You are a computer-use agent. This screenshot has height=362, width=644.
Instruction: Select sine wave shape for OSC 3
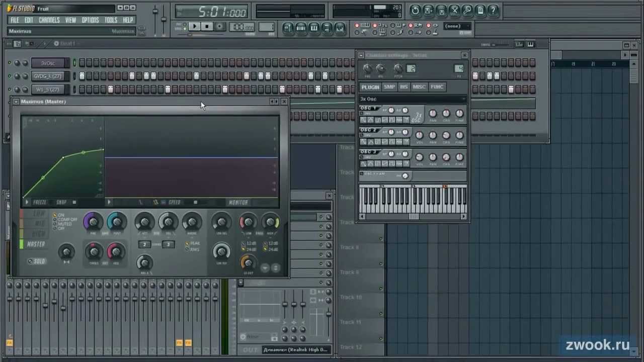pos(364,163)
